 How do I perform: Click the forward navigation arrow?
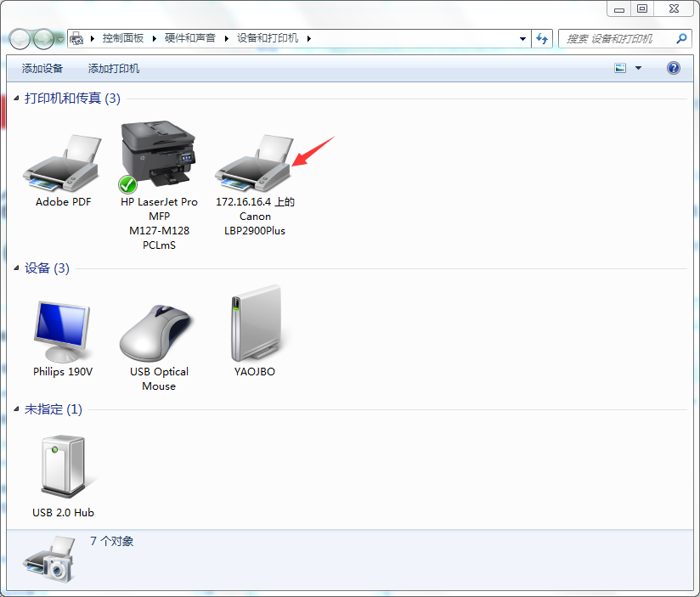[x=43, y=40]
